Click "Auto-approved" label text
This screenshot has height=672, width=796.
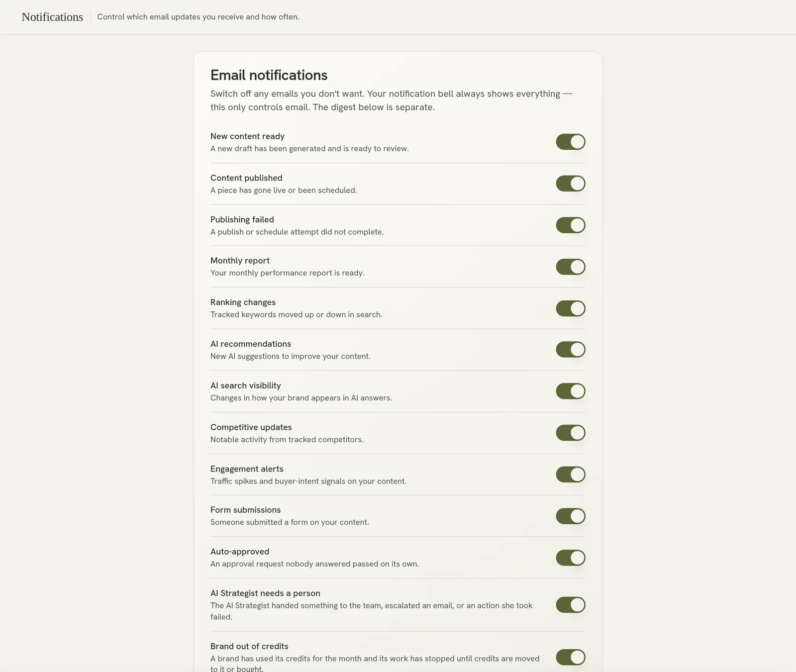point(240,552)
